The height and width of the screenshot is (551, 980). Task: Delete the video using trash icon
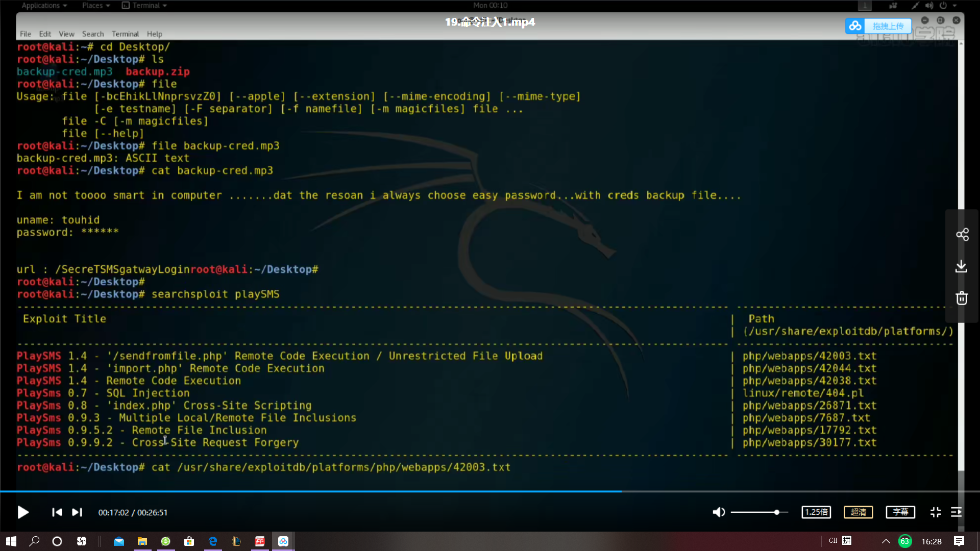[962, 298]
